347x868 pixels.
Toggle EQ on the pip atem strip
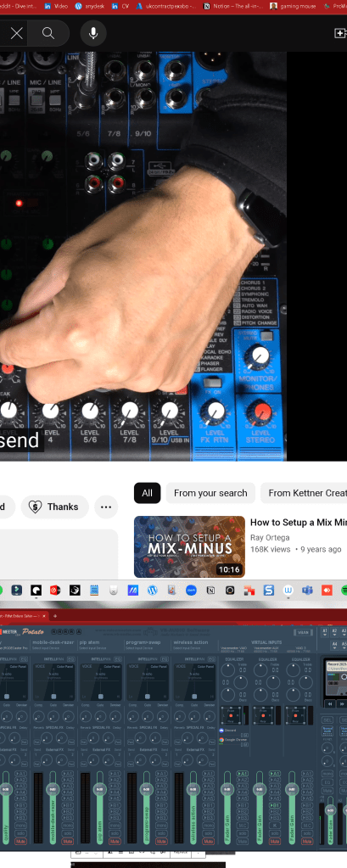click(118, 659)
